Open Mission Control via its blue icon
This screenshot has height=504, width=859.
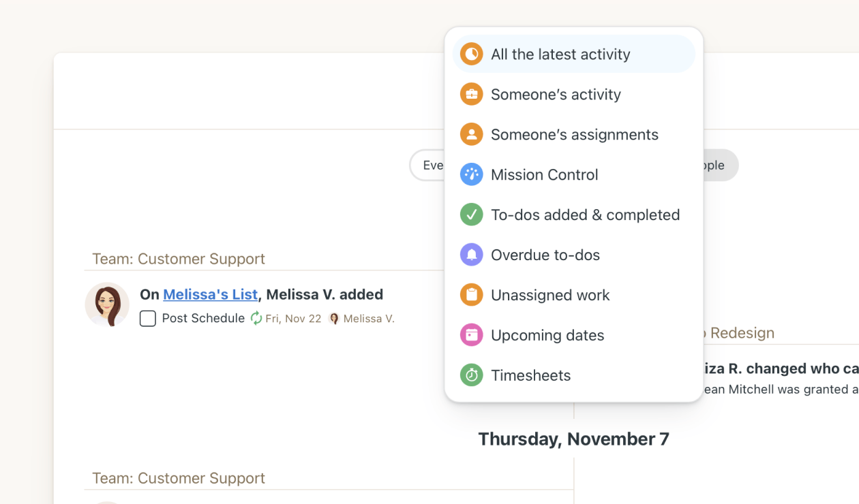pyautogui.click(x=471, y=174)
